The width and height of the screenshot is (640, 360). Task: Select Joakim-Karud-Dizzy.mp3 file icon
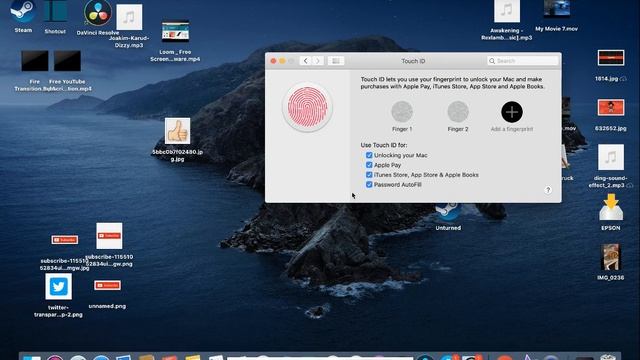pyautogui.click(x=129, y=17)
